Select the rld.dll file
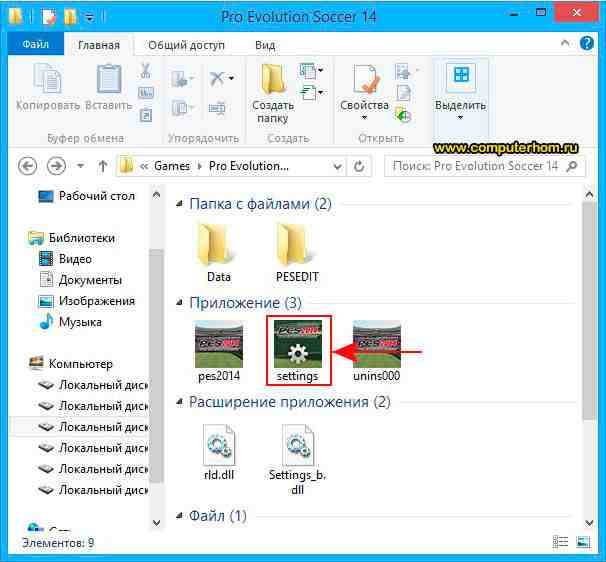The height and width of the screenshot is (562, 606). click(x=218, y=452)
